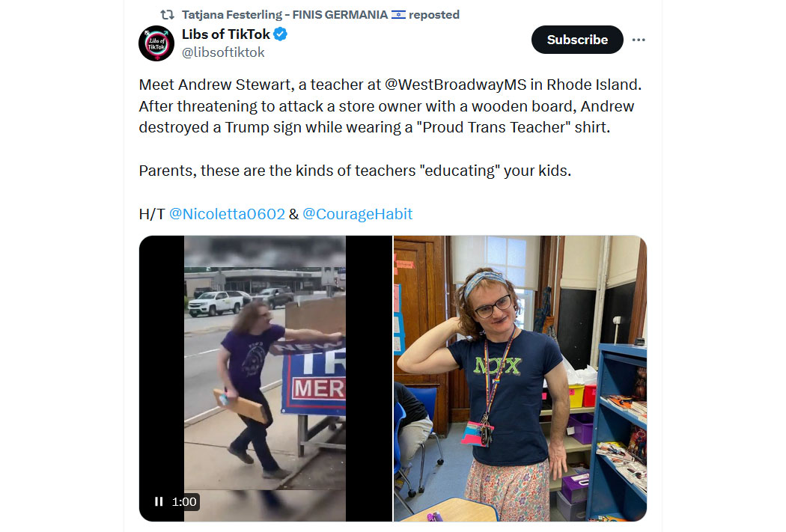
Task: Click the 'Parents, these are the kinds' sentence
Action: tap(355, 171)
